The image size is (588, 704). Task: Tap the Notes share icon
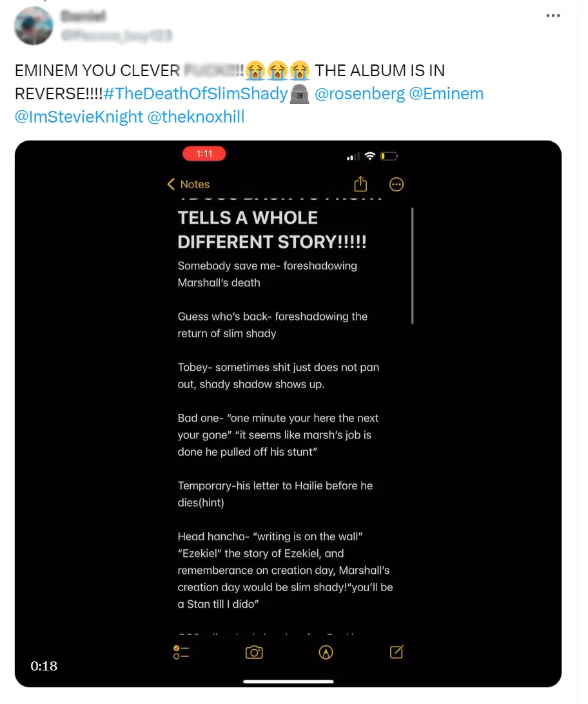360,184
